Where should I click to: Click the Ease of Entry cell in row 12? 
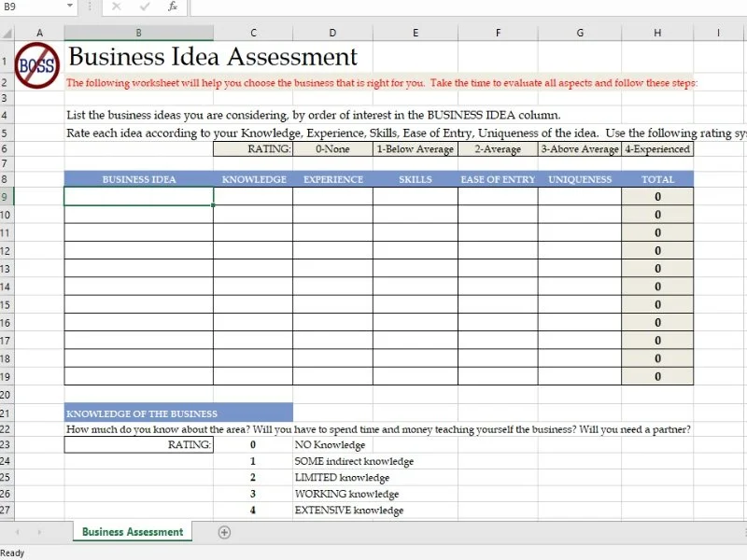click(498, 250)
